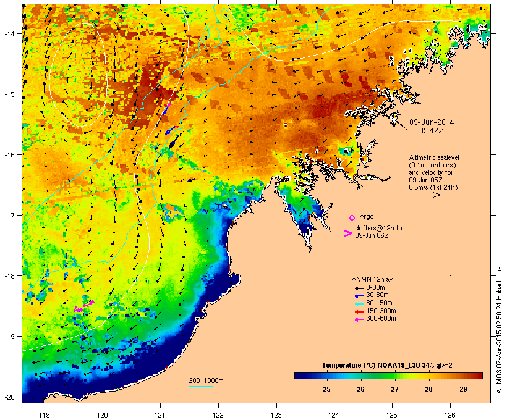Click latitude label -15 on left axis

click(x=10, y=94)
